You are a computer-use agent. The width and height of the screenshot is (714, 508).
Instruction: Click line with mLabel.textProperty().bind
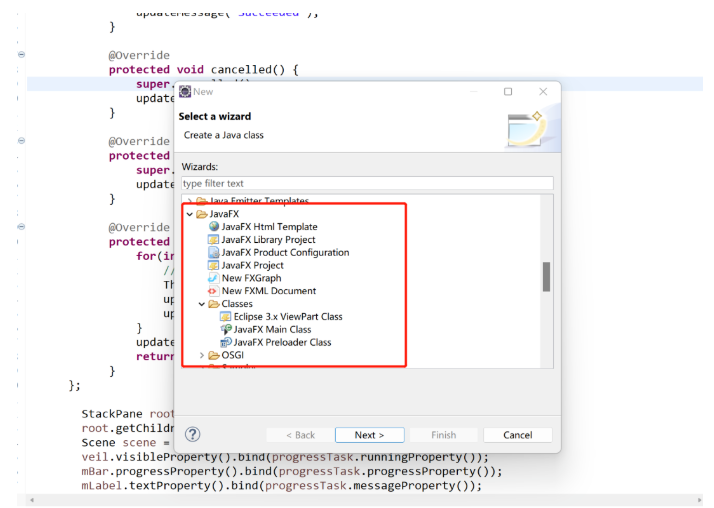(x=281, y=486)
